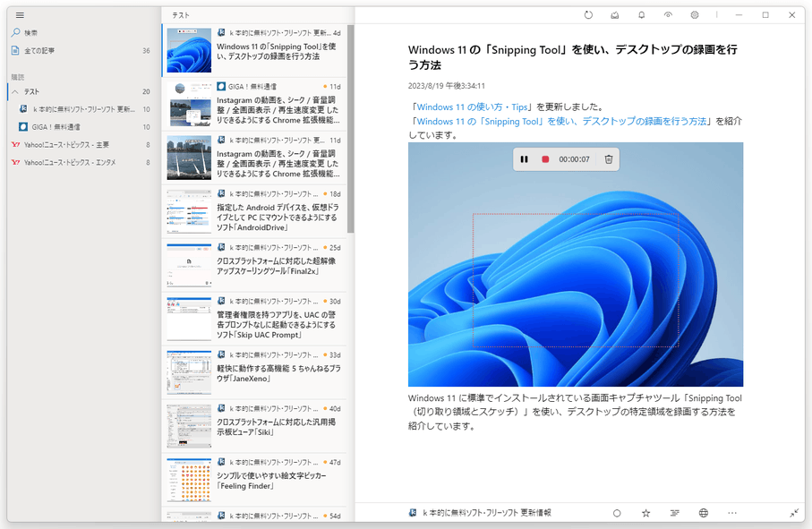Open the Snipping Tool article in the list

pos(253,50)
